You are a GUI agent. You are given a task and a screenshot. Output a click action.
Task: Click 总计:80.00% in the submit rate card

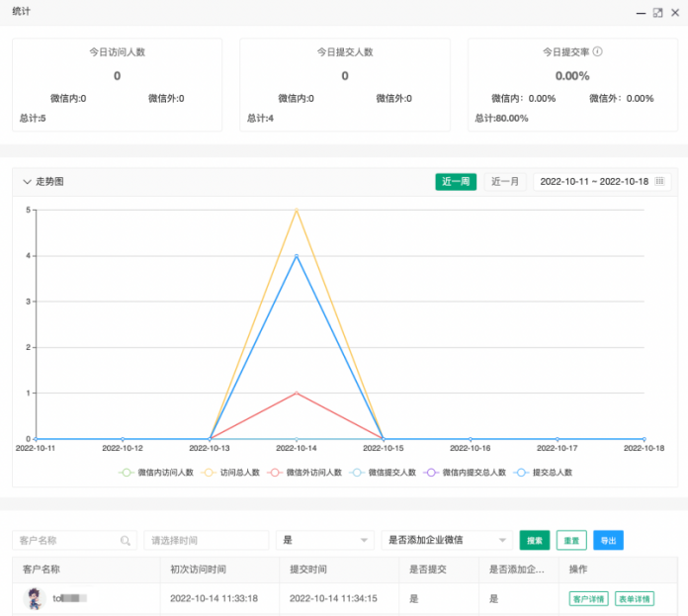[501, 119]
